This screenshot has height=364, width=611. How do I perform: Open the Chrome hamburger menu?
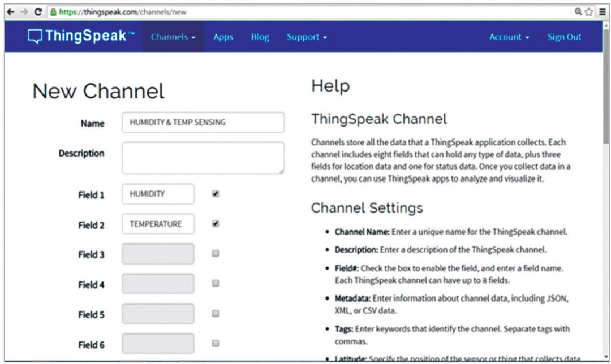tap(603, 11)
